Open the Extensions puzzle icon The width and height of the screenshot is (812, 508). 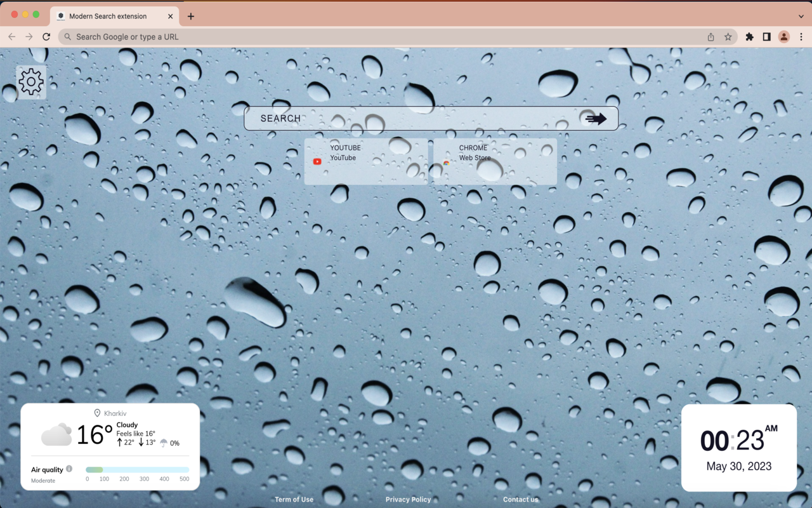tap(749, 37)
